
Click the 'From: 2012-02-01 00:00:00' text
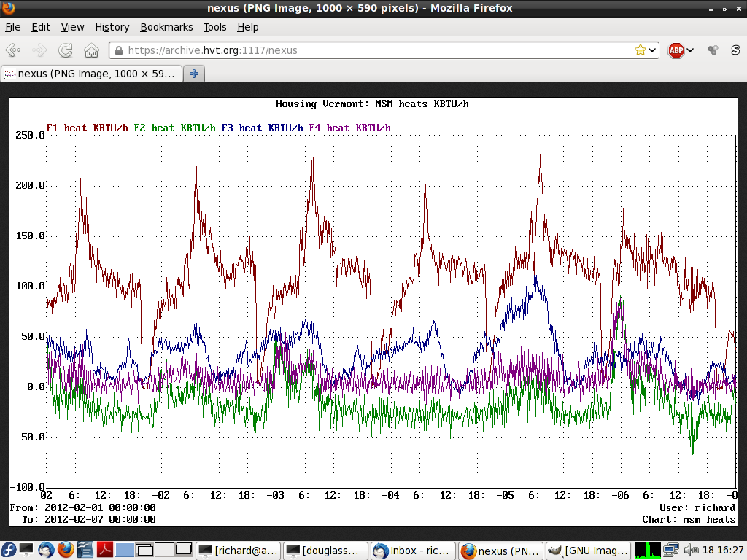pos(83,507)
